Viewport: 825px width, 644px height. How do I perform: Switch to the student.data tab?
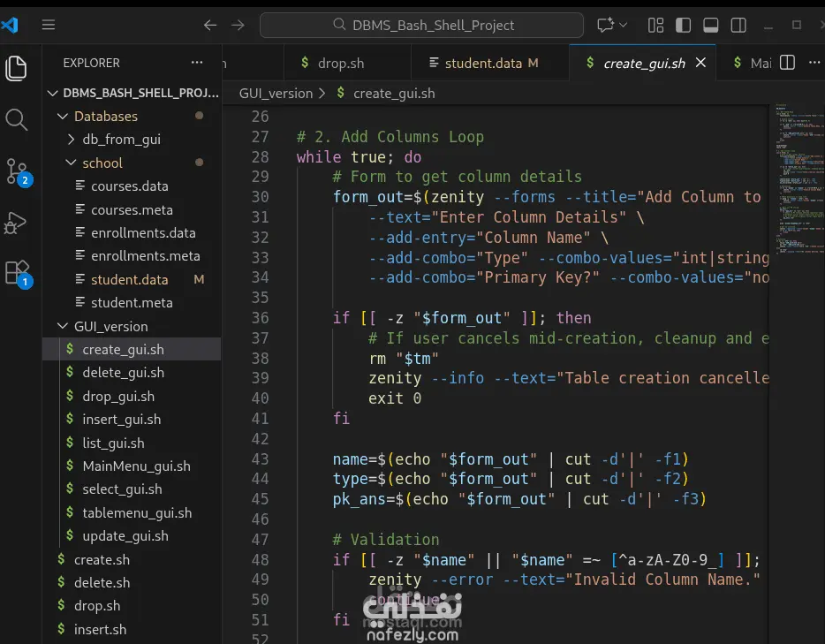(482, 64)
